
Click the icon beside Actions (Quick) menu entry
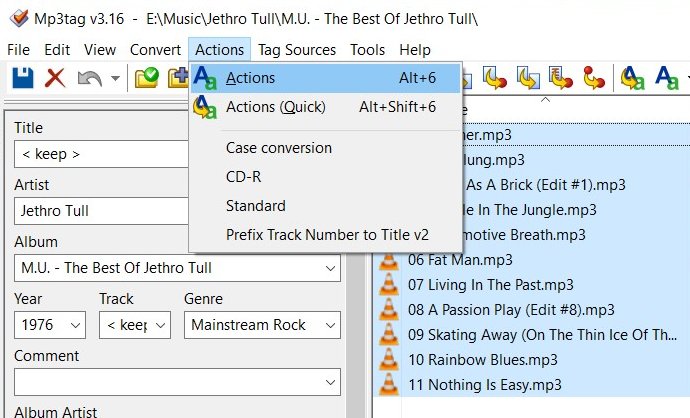(205, 107)
